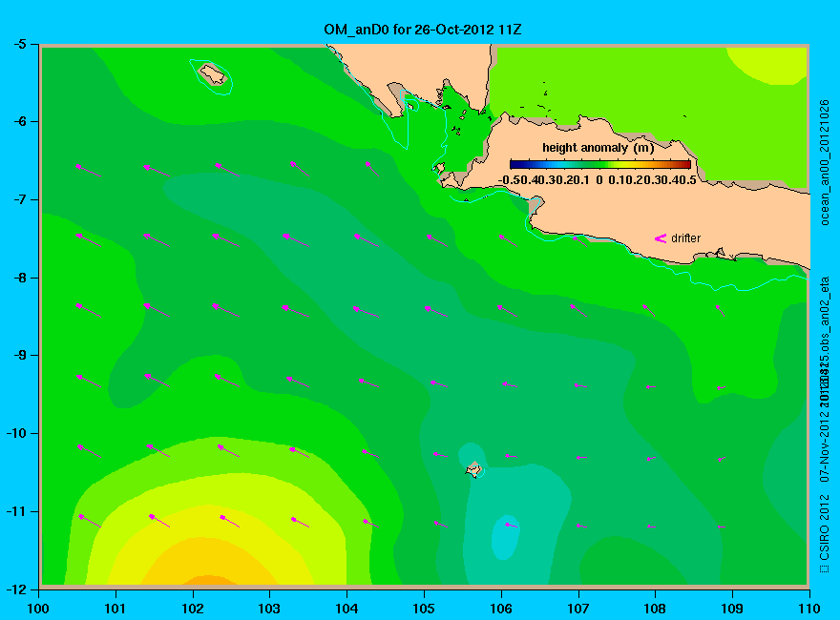Click the small island outlined in cyan near 102E, 5.4S
Viewport: 840px width, 620px height.
tap(212, 73)
